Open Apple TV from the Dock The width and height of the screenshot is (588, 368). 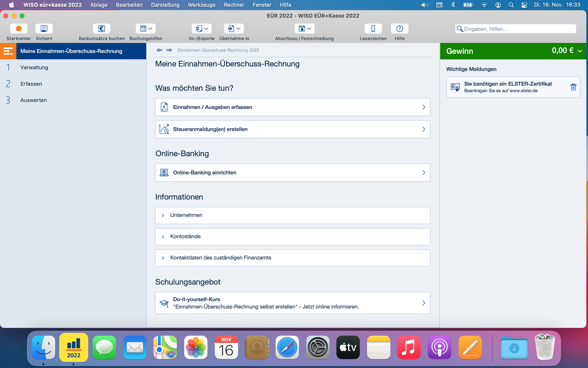348,347
